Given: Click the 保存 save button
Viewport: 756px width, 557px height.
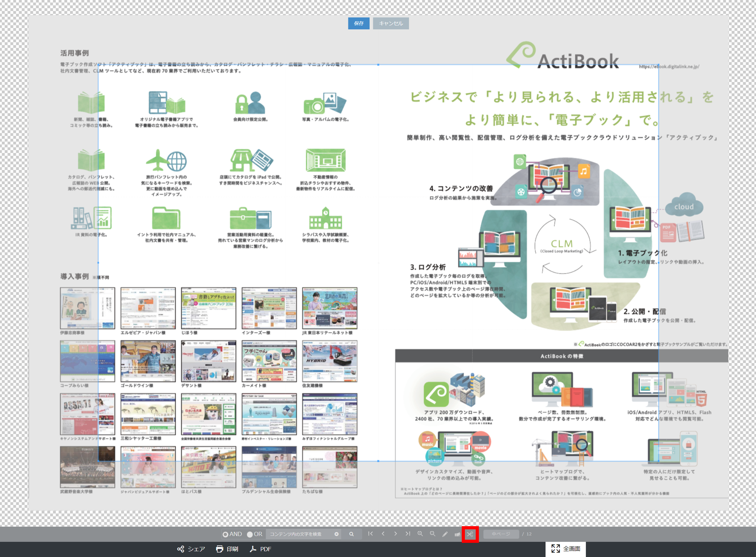Looking at the screenshot, I should pyautogui.click(x=359, y=23).
